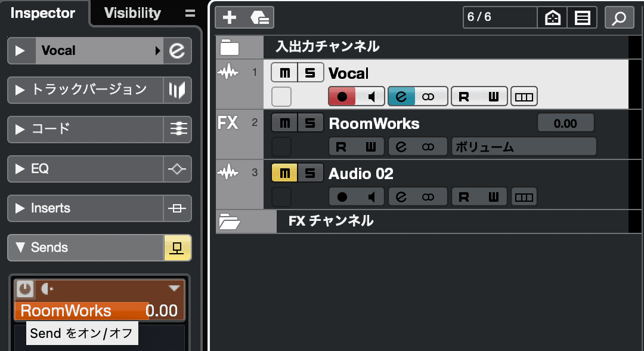
Task: Click the Audio 02 waveform icon
Action: tap(228, 172)
